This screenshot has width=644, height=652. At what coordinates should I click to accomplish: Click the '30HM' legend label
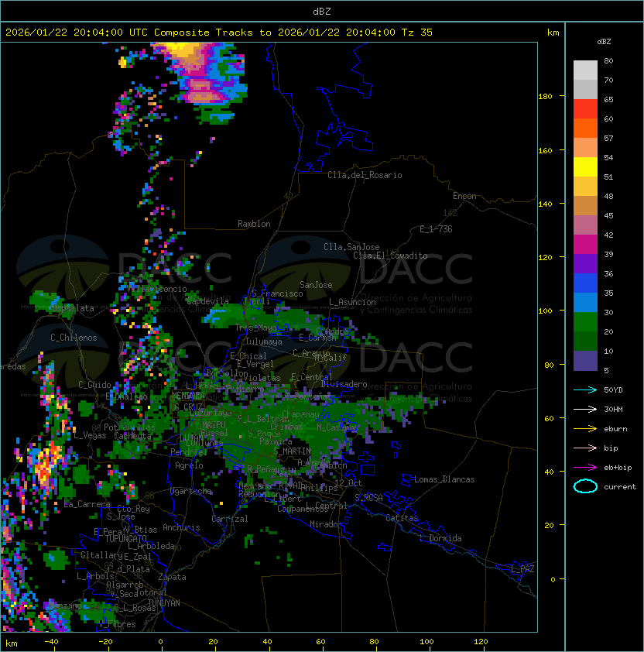(x=613, y=409)
